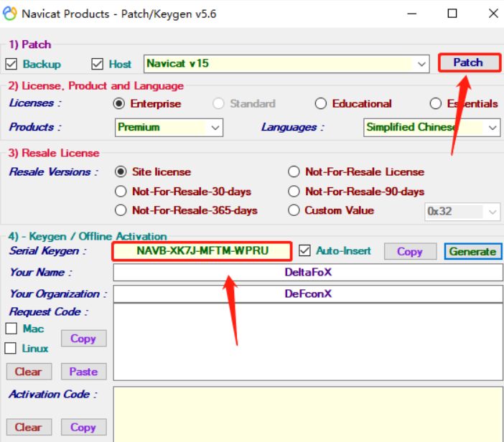Viewport: 504px width, 442px height.
Task: Click into the Serial Keygen field
Action: click(x=202, y=251)
